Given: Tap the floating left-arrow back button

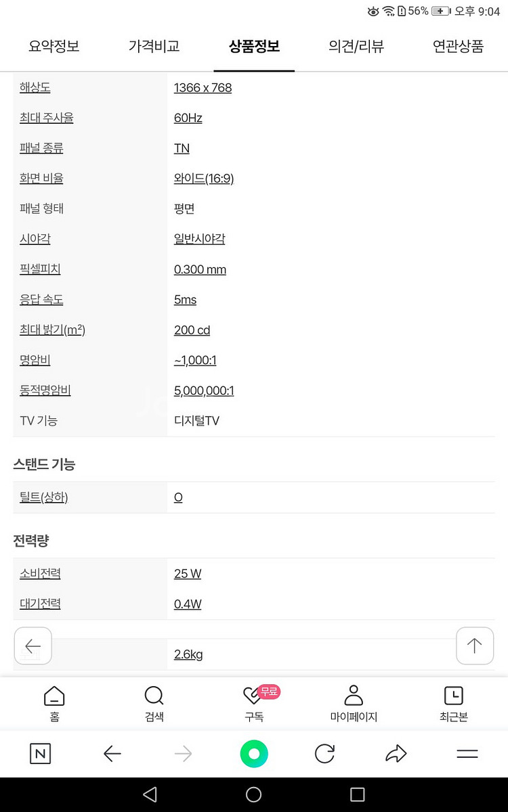Looking at the screenshot, I should 33,646.
